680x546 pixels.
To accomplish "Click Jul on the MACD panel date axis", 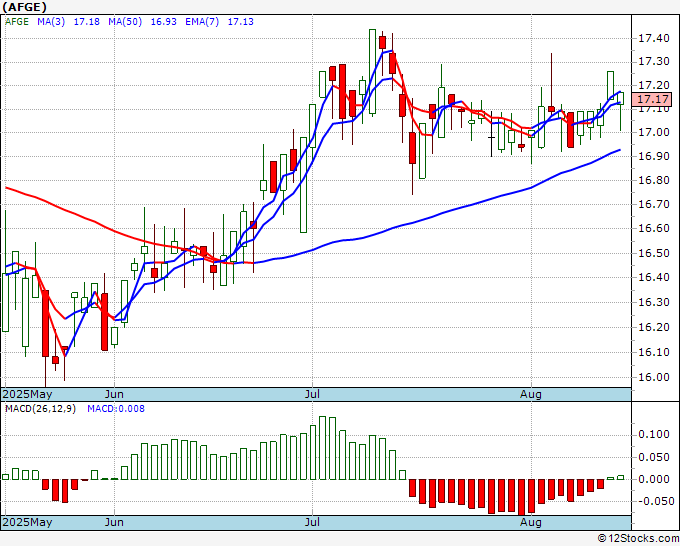I will 312,522.
